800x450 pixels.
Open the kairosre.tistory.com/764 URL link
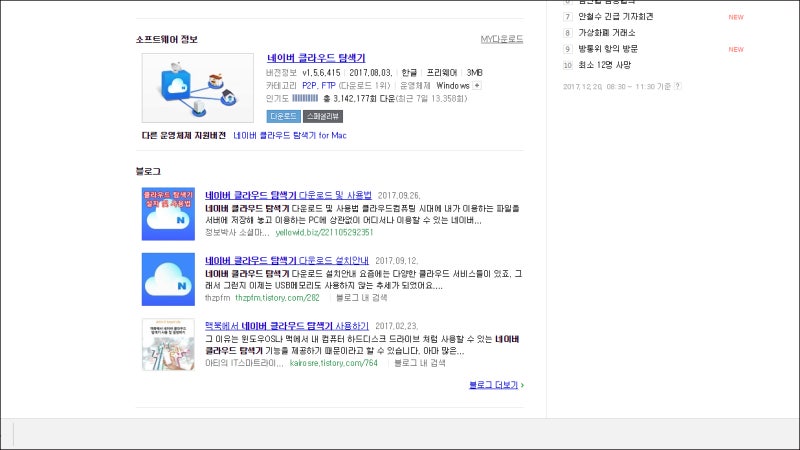[334, 363]
